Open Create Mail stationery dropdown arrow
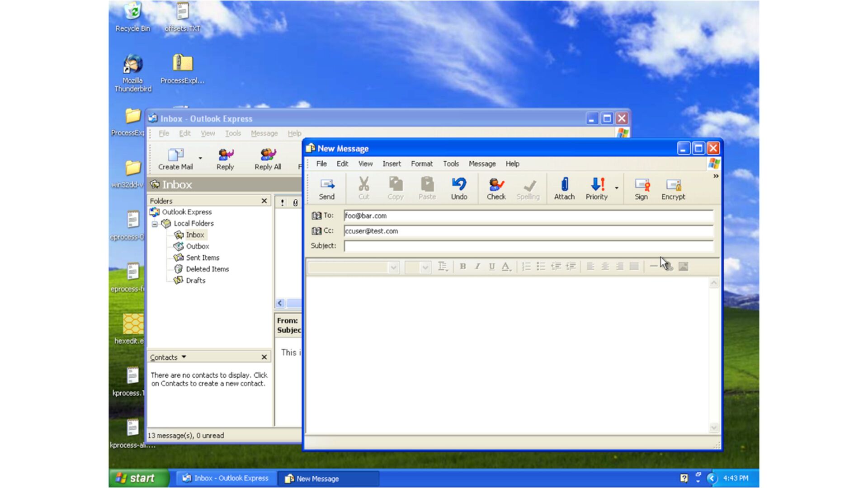Viewport: 868px width, 488px height. pyautogui.click(x=200, y=158)
